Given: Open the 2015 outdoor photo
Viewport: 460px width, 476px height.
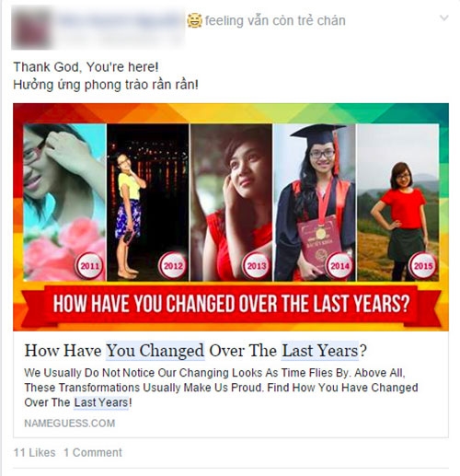Looking at the screenshot, I should point(398,203).
